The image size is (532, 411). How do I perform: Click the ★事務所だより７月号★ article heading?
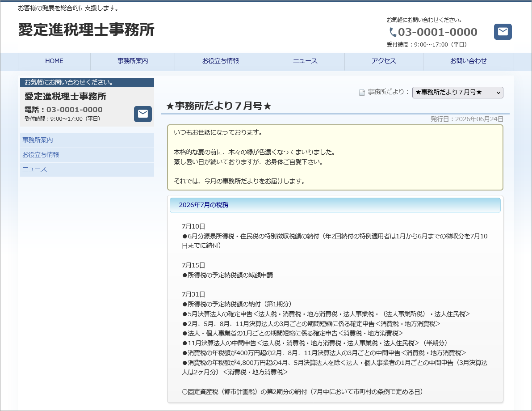pyautogui.click(x=219, y=106)
